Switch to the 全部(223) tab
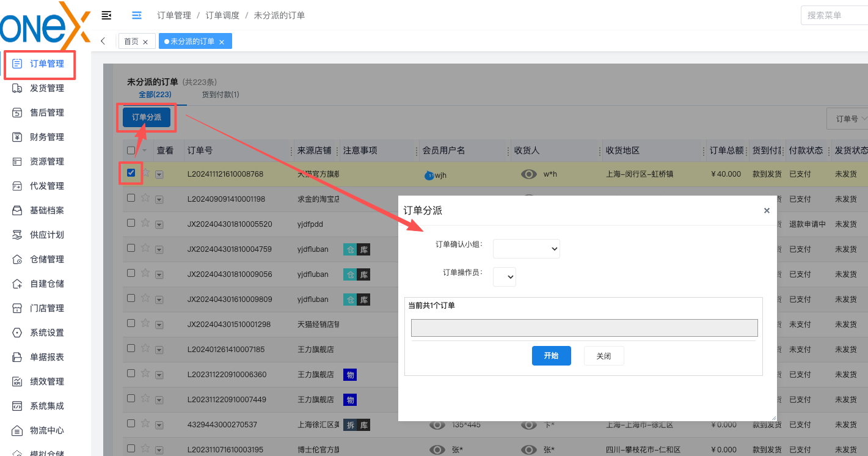Screen dimensions: 868x456 (x=155, y=95)
